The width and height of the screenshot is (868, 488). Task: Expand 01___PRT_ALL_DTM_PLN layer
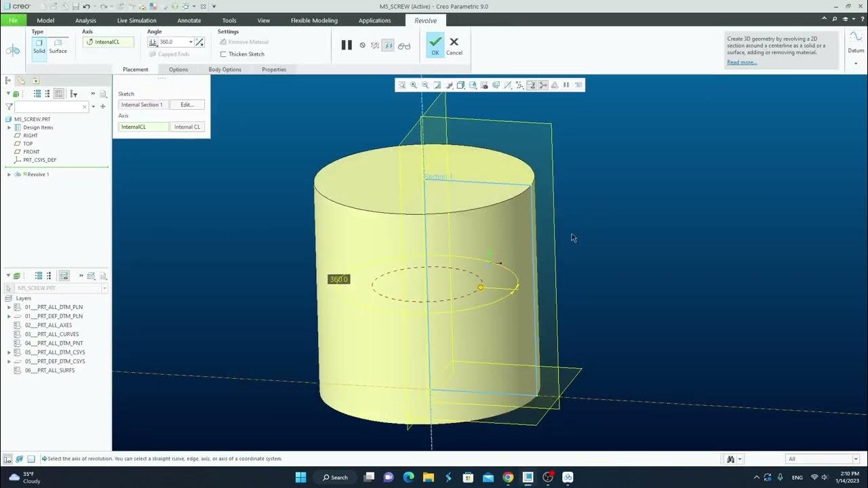pyautogui.click(x=9, y=307)
